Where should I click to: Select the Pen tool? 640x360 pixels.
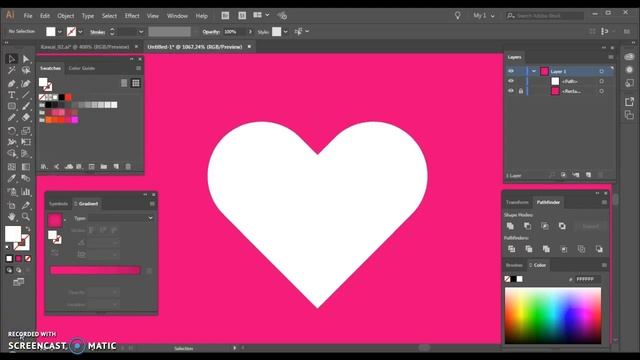[11, 84]
